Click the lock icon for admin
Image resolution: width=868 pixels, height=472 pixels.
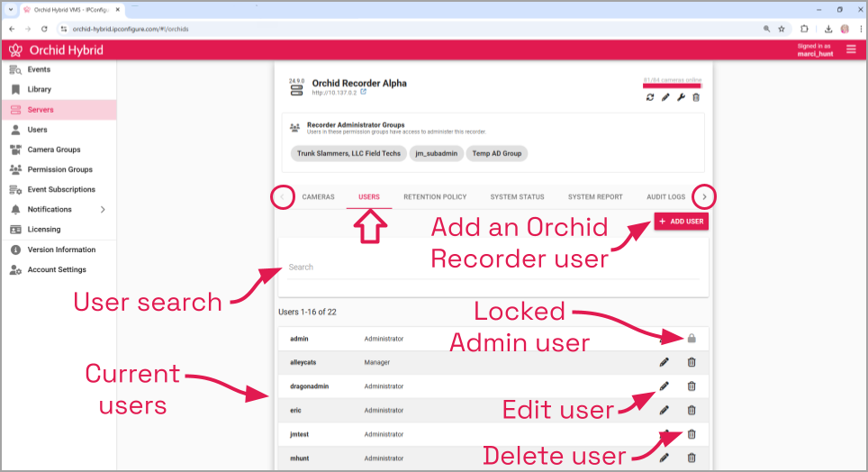point(692,339)
